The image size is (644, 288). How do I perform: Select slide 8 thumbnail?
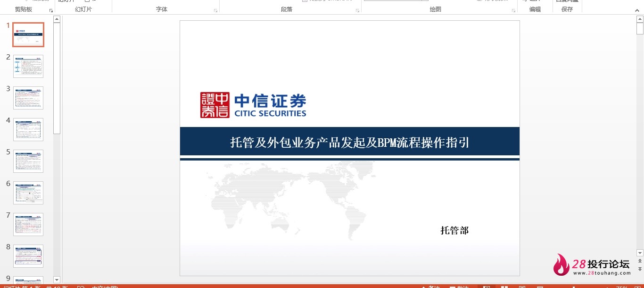click(28, 256)
